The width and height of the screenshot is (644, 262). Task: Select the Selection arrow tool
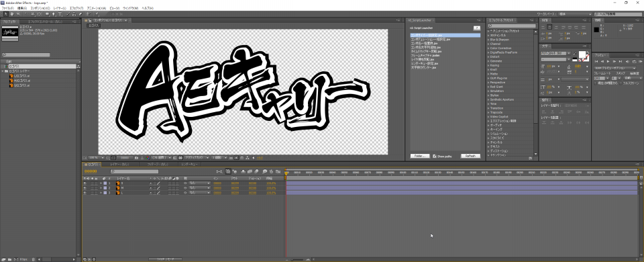5,13
